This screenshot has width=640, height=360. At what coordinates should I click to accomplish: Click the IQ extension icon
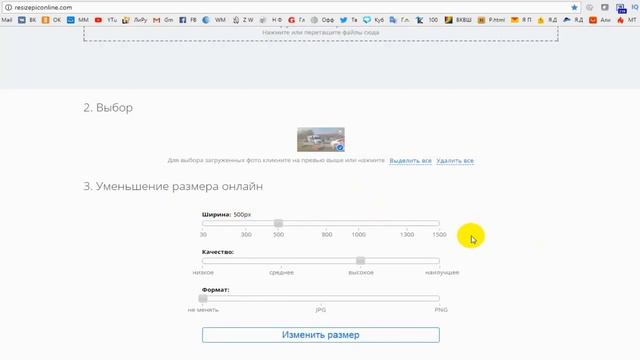pyautogui.click(x=635, y=7)
